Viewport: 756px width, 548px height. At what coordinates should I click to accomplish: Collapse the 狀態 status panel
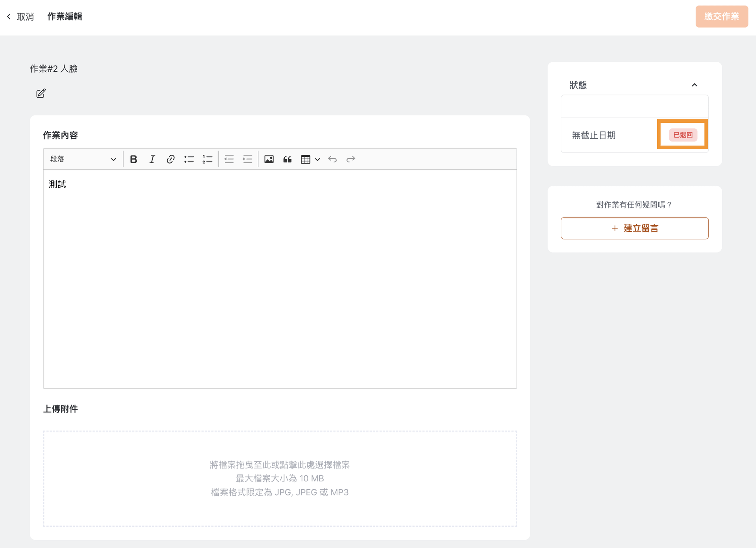[694, 85]
